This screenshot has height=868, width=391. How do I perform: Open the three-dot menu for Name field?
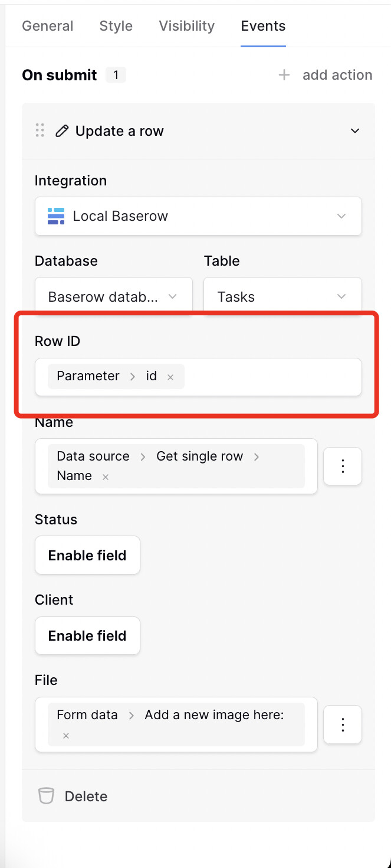point(343,466)
